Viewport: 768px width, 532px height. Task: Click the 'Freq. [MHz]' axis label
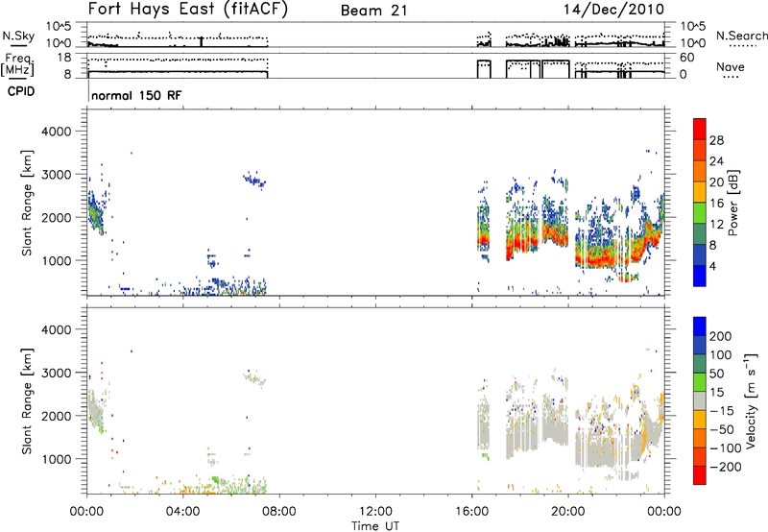18,65
